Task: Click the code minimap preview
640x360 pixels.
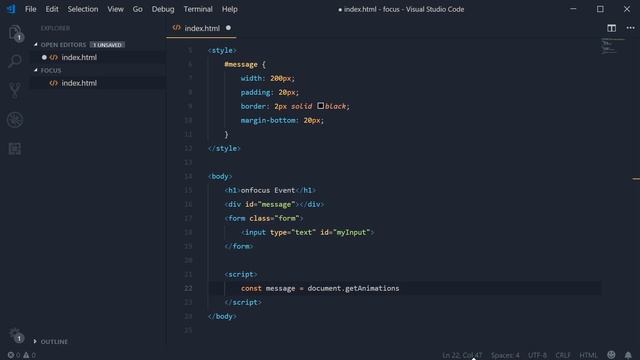Action: pos(612,46)
